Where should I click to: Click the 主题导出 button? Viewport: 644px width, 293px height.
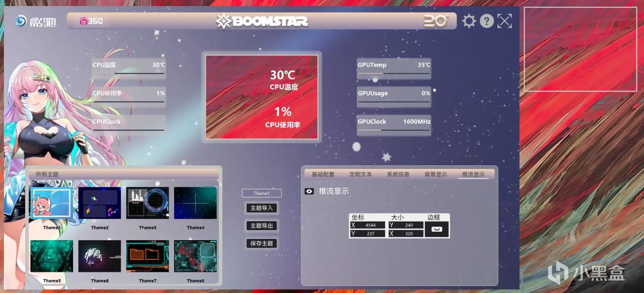(x=262, y=226)
